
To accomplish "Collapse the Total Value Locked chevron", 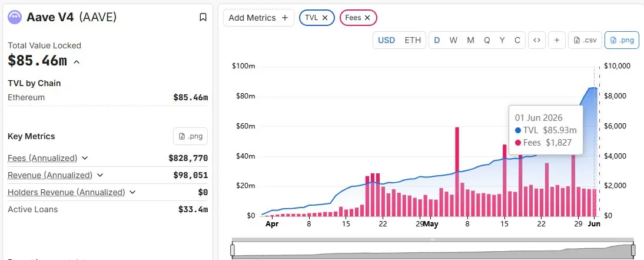I will (x=77, y=62).
